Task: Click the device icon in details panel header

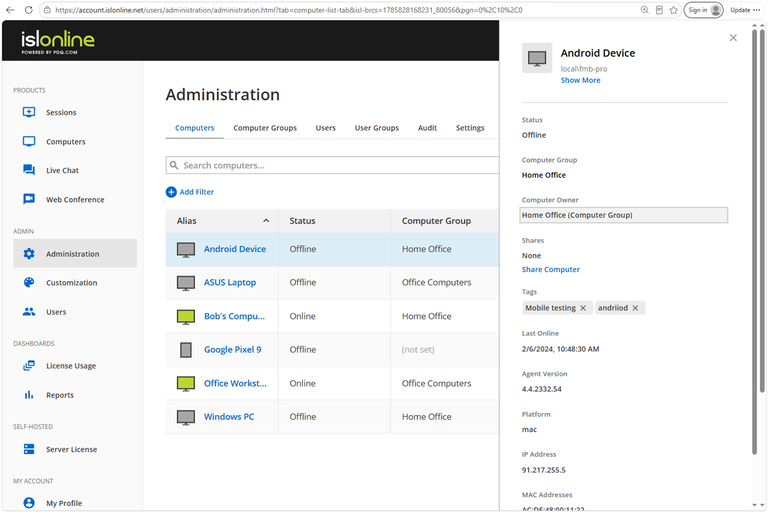Action: tap(537, 58)
